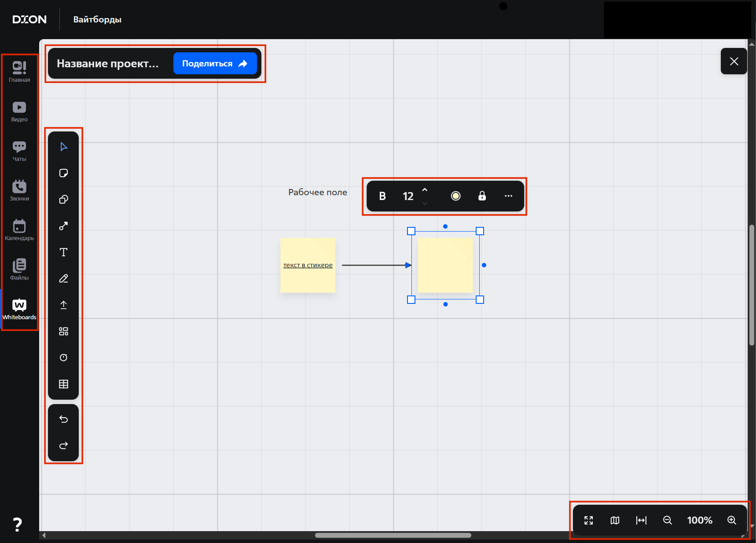Choose the pen drawing tool
Image resolution: width=756 pixels, height=543 pixels.
click(x=63, y=278)
